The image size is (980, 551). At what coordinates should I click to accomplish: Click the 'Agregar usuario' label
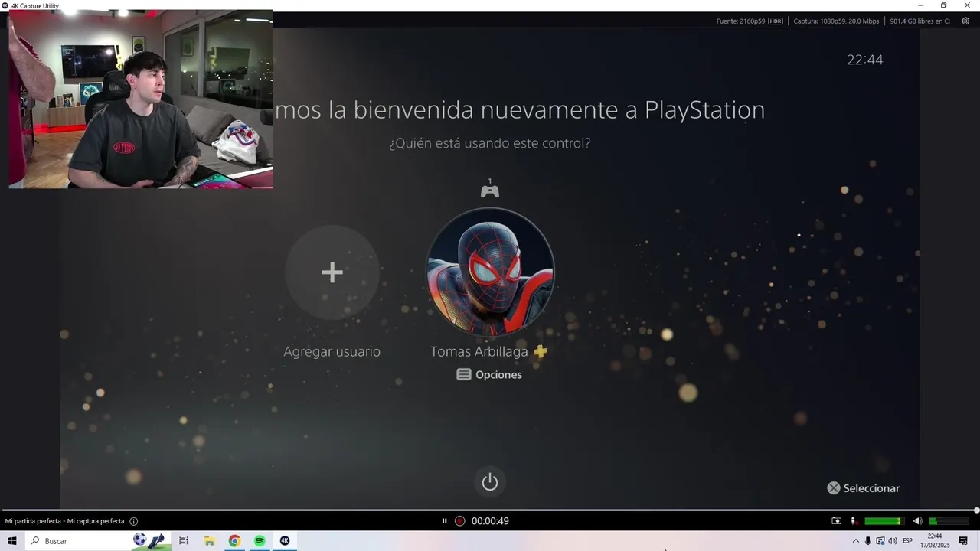(x=332, y=351)
